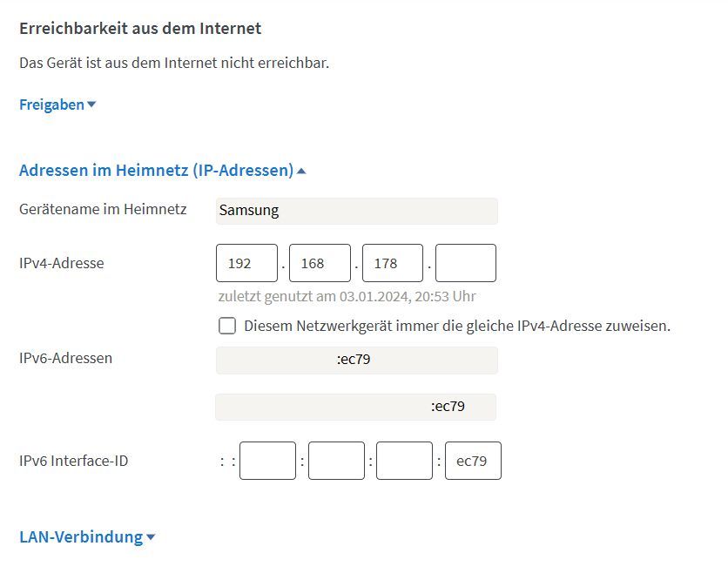Click the first IPv4 octet field showing 192
Screen dimensions: 728x573
point(246,262)
